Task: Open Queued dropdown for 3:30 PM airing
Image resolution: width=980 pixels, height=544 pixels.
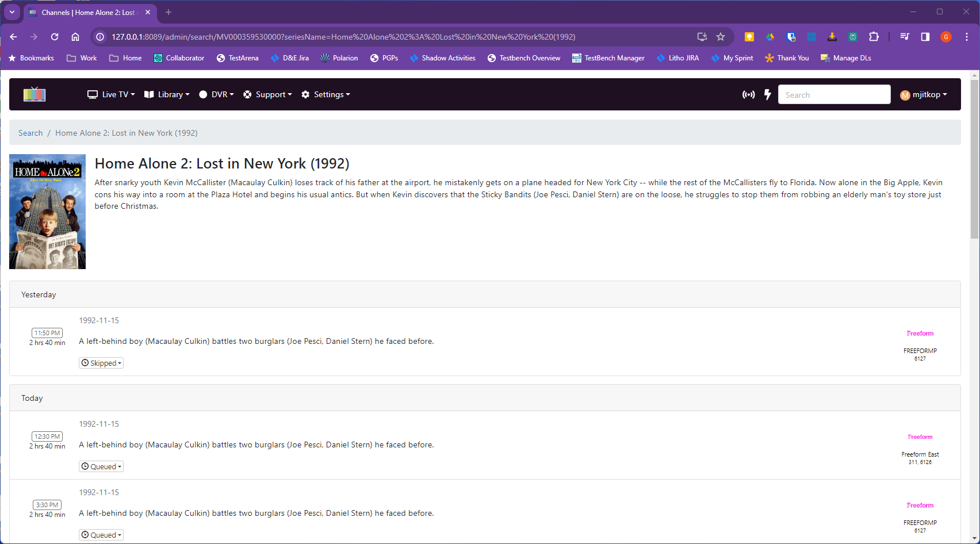Action: (101, 535)
